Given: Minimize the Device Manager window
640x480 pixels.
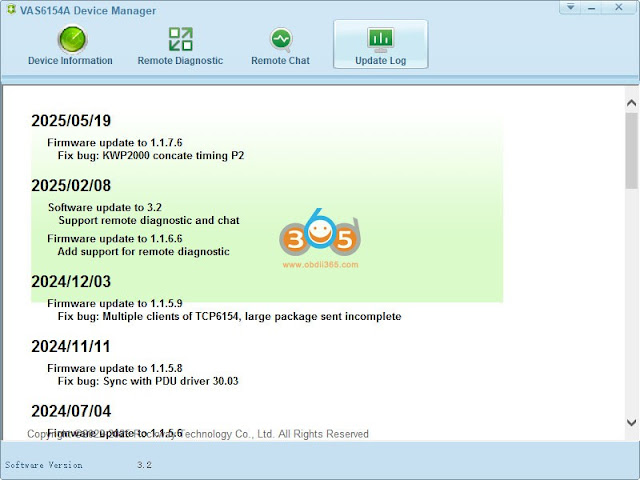Looking at the screenshot, I should [591, 7].
